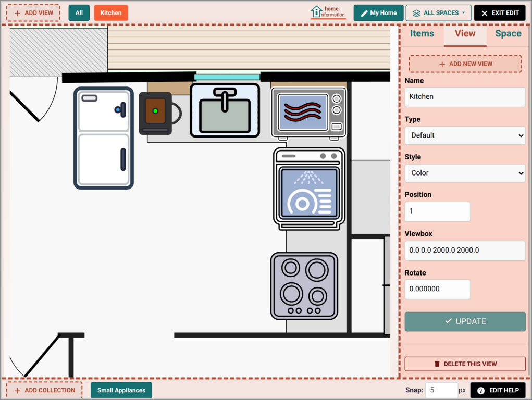Click the Name field containing Kitchen
Viewport: 532px width, 400px height.
(x=465, y=97)
